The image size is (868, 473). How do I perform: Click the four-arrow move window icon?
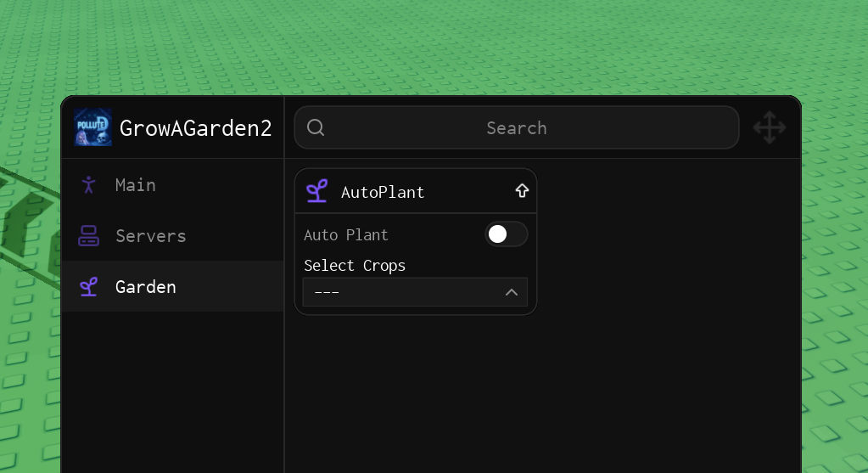(x=770, y=127)
